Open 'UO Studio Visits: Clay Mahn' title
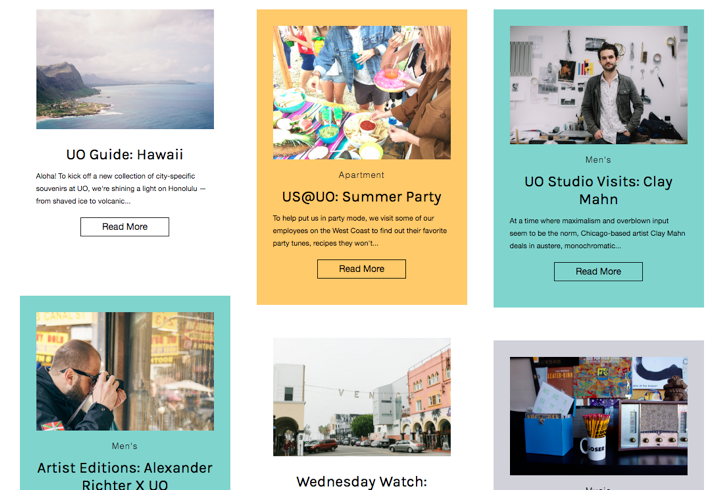 point(598,190)
